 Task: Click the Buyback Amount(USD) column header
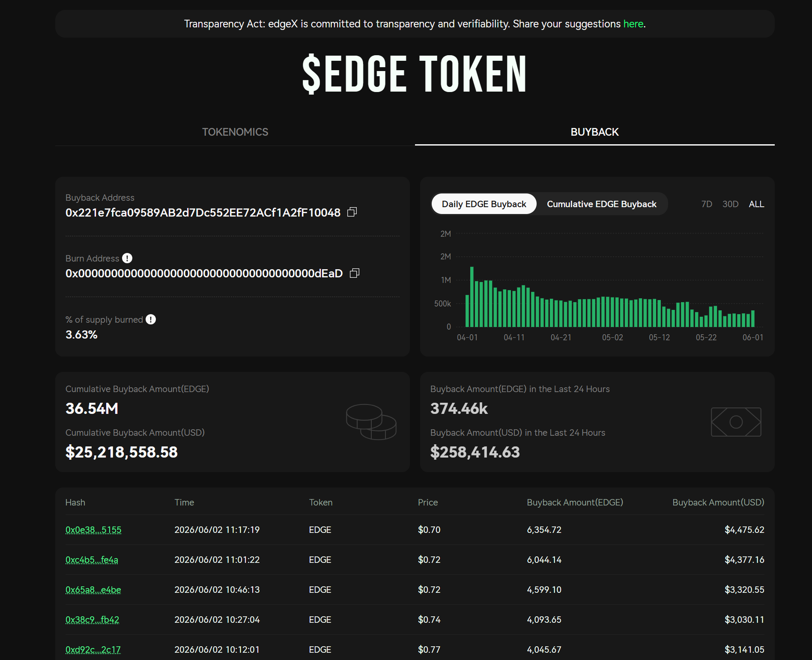718,502
